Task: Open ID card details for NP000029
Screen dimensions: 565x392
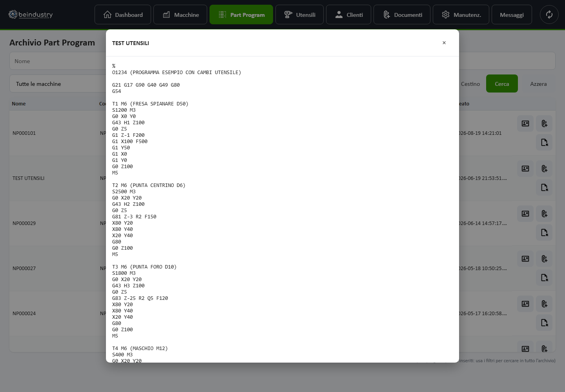Action: click(525, 214)
